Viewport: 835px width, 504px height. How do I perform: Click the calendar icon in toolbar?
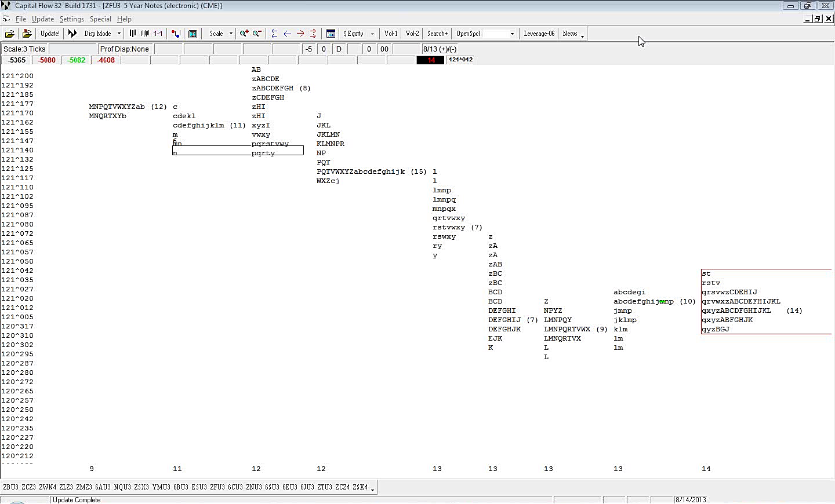click(331, 34)
